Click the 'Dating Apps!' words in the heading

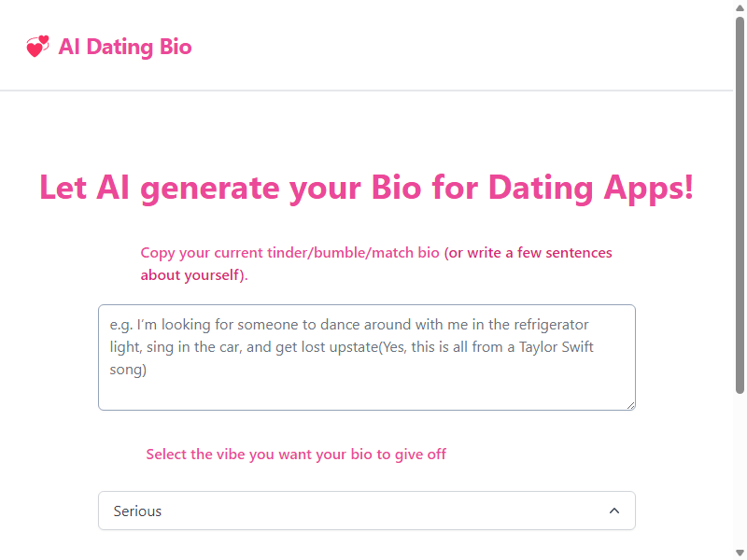pyautogui.click(x=591, y=188)
